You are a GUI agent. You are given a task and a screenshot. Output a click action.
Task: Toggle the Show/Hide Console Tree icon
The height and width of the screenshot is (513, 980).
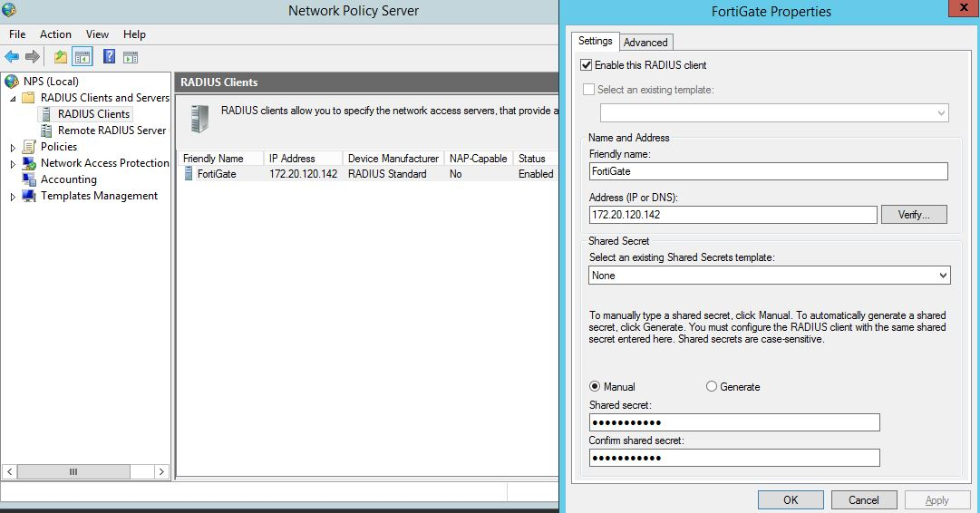pos(82,57)
